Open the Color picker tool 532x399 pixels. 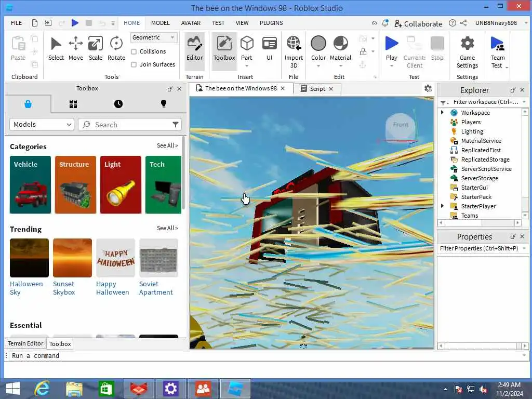pos(318,49)
